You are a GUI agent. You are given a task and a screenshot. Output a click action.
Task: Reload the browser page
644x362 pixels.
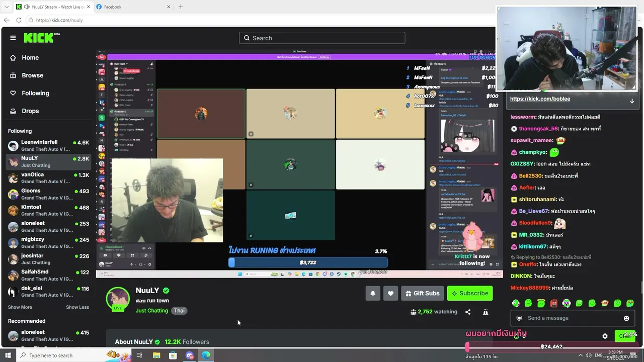(19, 20)
